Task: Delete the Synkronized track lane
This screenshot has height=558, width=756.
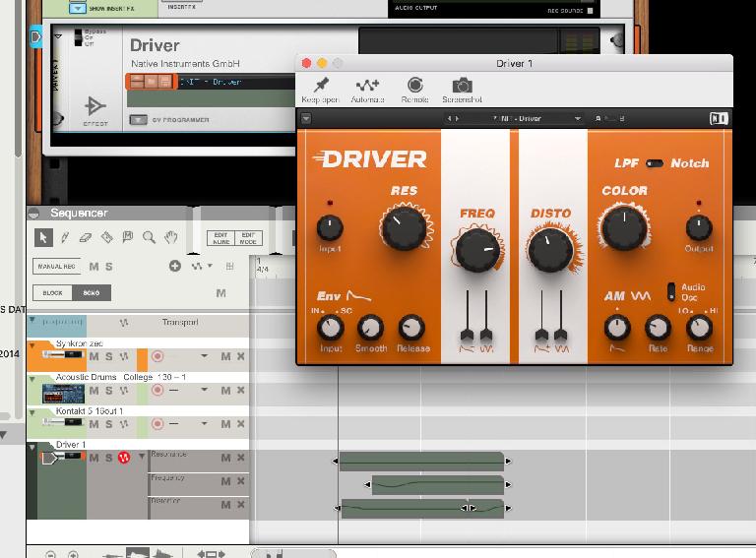Action: [240, 356]
